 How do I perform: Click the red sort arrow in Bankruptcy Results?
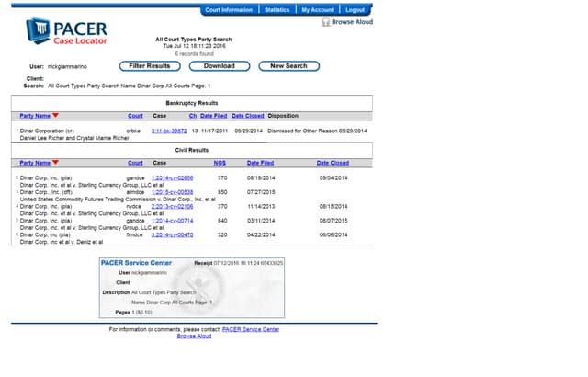click(x=55, y=116)
